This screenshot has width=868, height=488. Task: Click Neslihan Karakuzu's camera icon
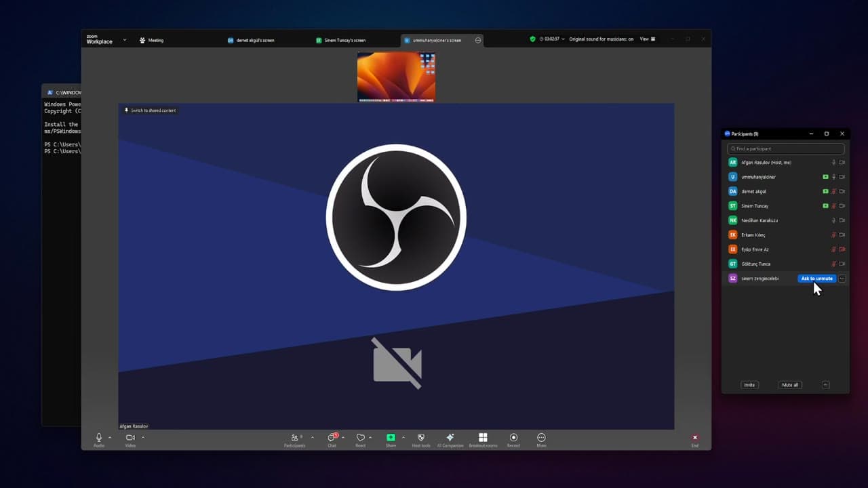[842, 220]
